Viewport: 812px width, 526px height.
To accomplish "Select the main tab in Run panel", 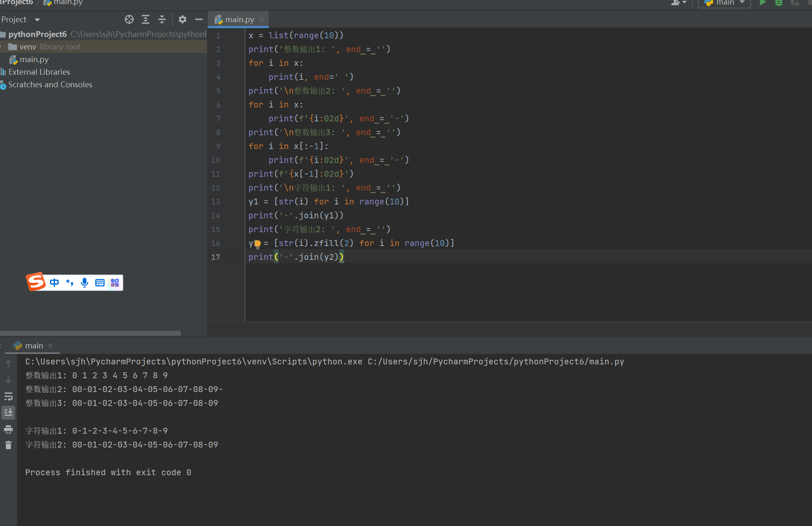I will (34, 346).
